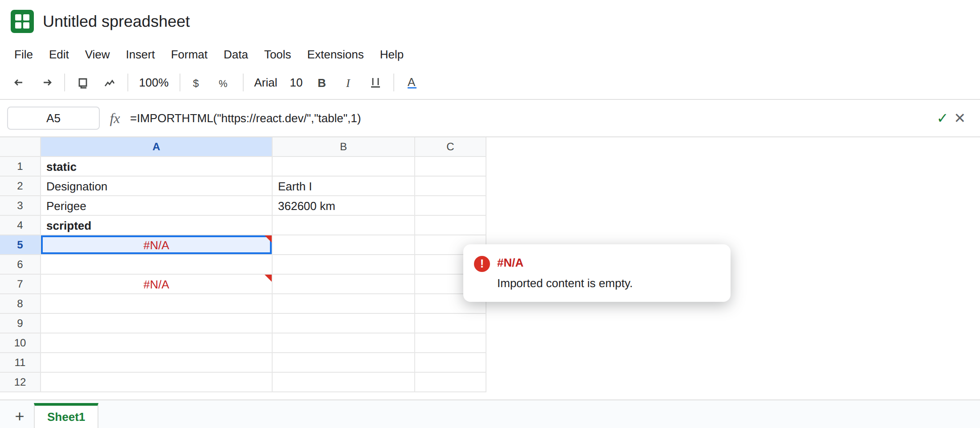Click the print icon in toolbar
Image resolution: width=980 pixels, height=428 pixels.
(x=83, y=83)
